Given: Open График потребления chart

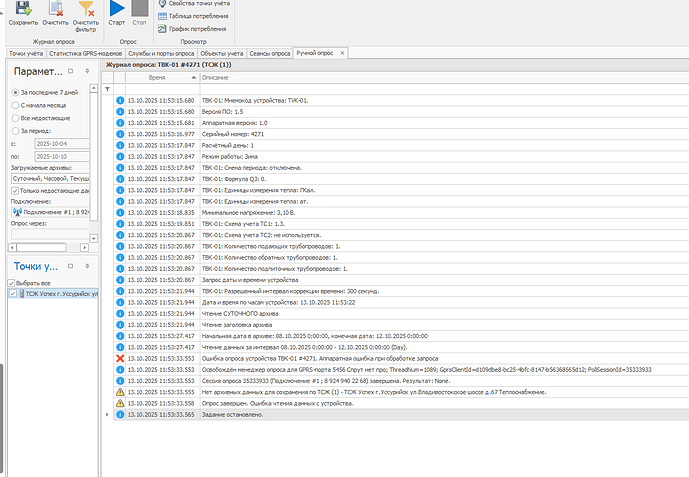Looking at the screenshot, I should (192, 29).
